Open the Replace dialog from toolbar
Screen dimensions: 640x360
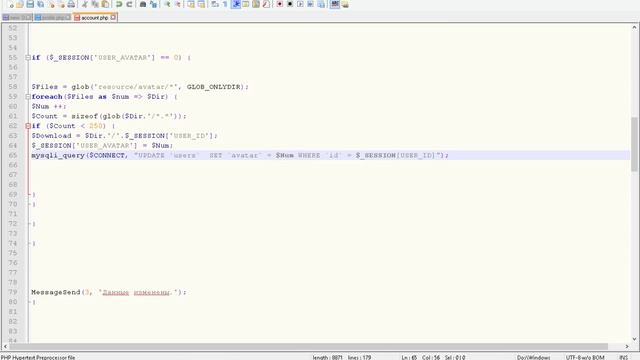153,4
